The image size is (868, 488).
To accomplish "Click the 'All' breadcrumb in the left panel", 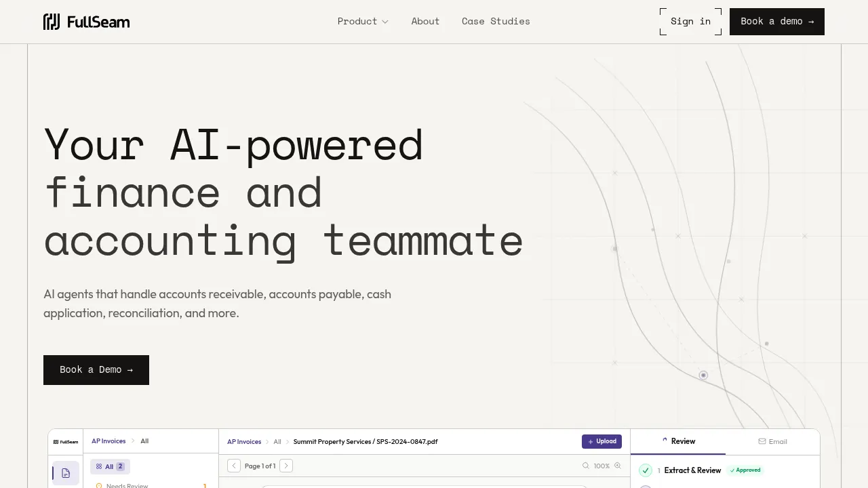I will tap(144, 441).
